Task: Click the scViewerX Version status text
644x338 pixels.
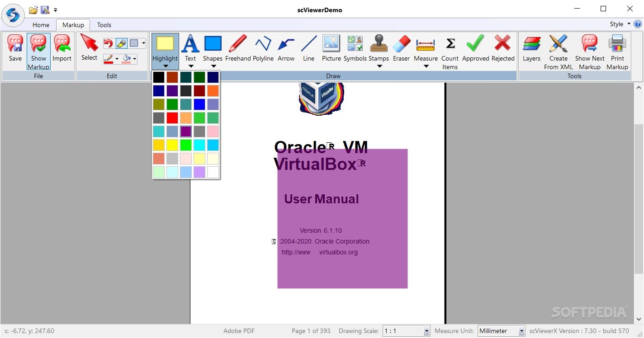Action: [579, 331]
